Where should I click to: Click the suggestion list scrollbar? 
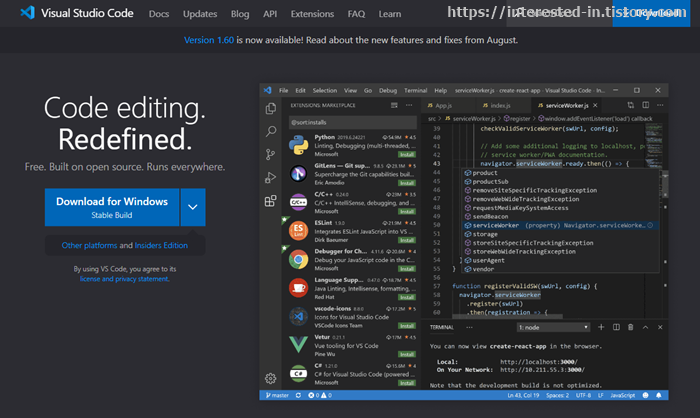click(x=665, y=184)
